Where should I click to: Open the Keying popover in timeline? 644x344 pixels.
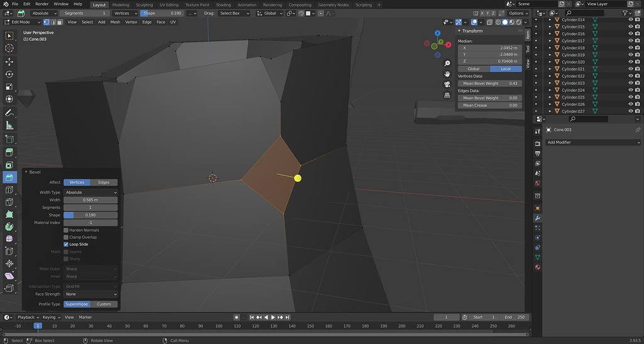tap(52, 318)
